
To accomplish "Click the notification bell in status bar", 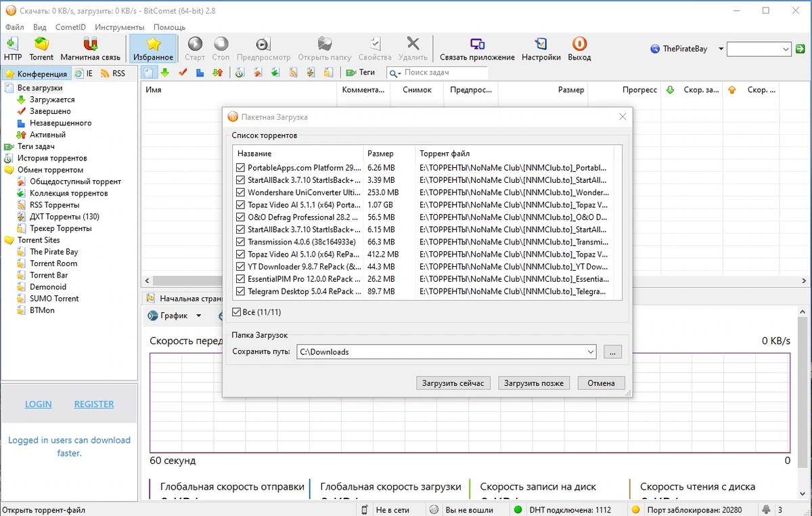I will coord(766,510).
